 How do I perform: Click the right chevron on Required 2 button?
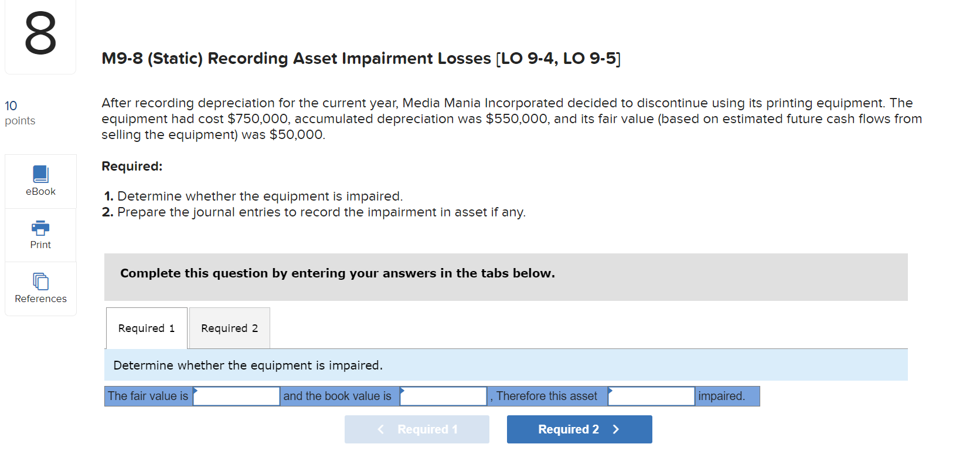pyautogui.click(x=616, y=429)
